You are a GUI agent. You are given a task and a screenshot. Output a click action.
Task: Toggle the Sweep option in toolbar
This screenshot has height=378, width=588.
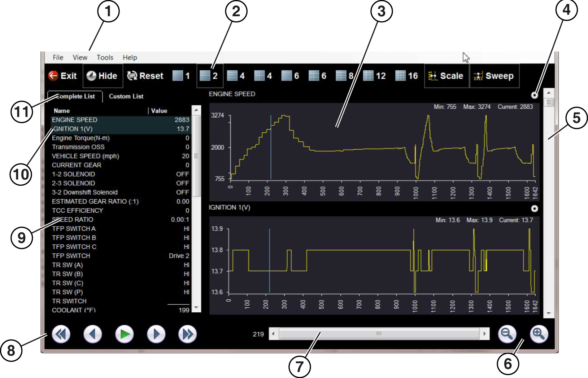click(x=494, y=76)
